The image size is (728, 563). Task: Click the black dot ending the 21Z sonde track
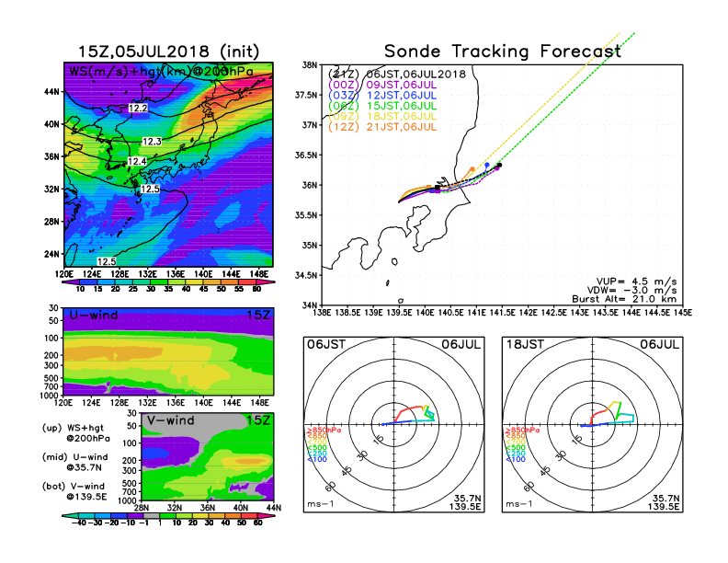point(499,165)
